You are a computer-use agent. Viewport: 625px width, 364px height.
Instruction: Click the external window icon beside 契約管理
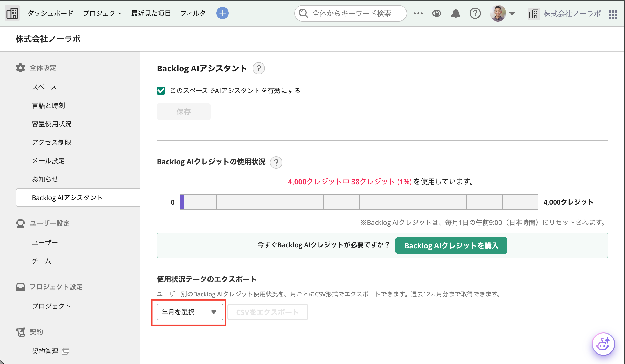(x=66, y=351)
